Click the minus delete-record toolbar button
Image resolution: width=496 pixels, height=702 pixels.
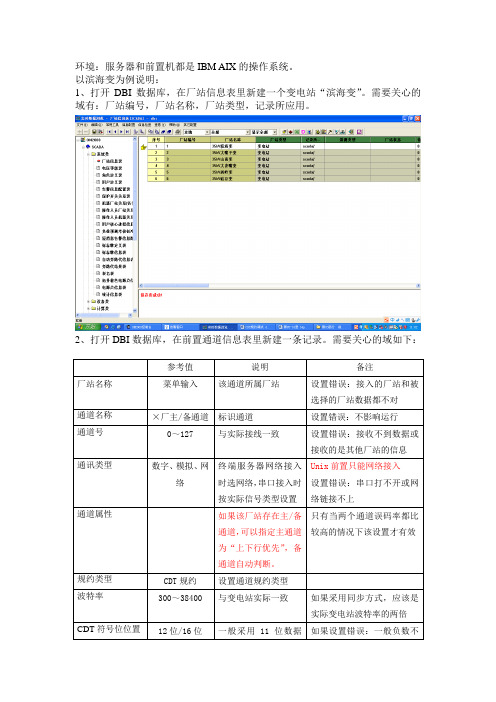86,132
